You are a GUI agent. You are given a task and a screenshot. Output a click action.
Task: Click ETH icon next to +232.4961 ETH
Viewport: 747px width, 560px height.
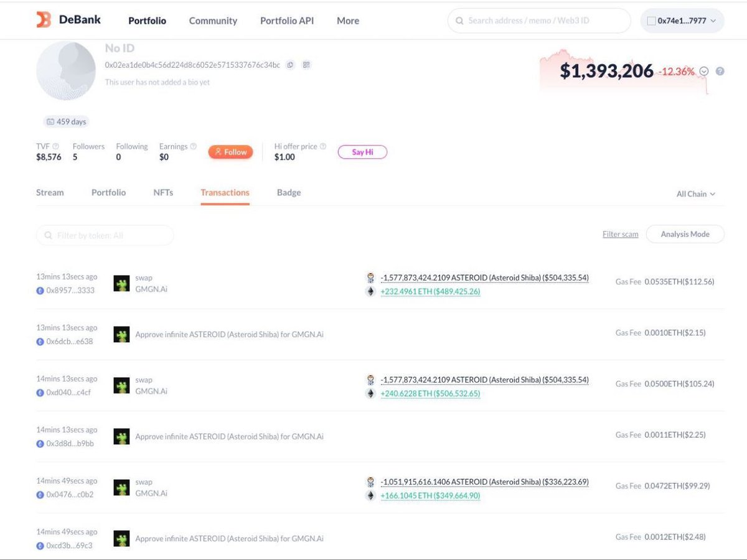(x=370, y=291)
